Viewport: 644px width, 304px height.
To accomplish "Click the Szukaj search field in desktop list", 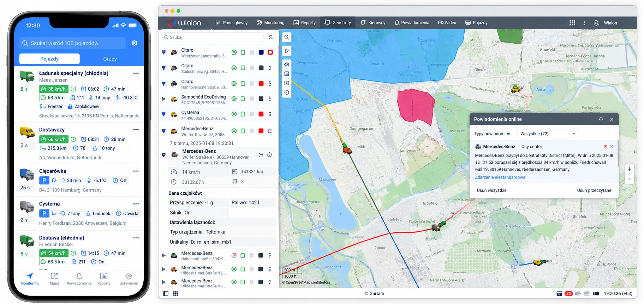I will pos(213,37).
